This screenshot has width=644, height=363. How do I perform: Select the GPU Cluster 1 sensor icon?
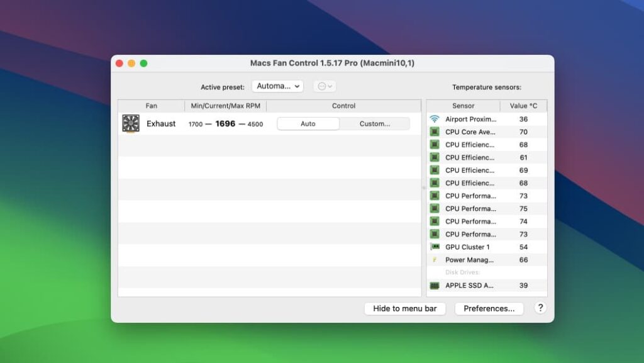[433, 247]
